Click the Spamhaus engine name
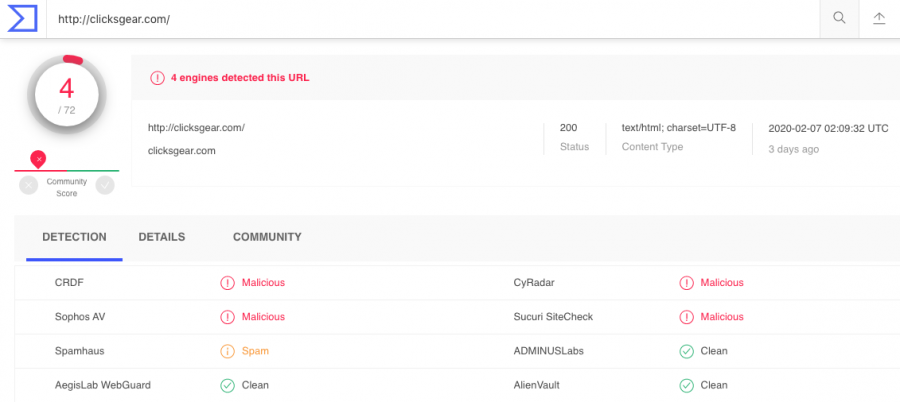Viewport: 900px width, 402px height. pos(80,351)
